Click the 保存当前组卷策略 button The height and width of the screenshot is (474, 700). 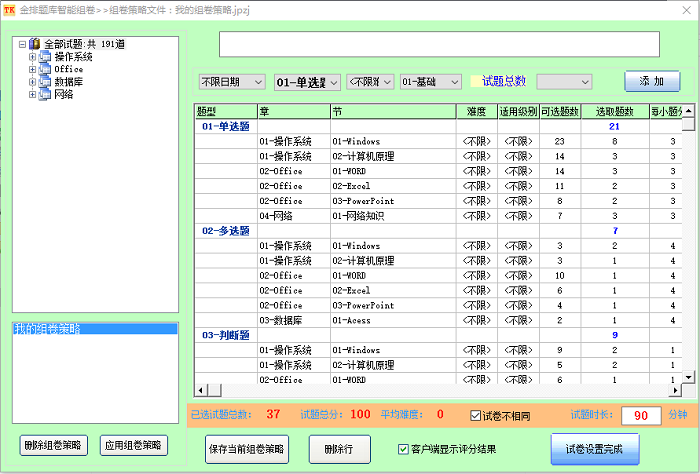tap(246, 450)
